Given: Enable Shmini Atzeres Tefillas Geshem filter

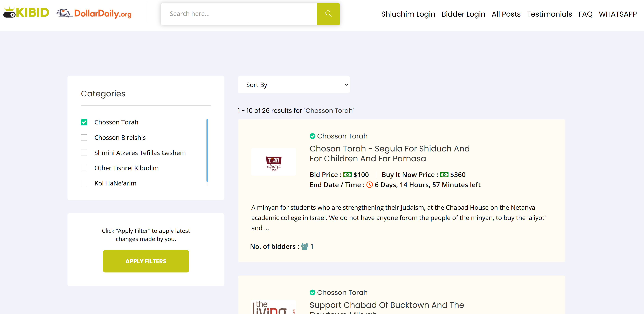Looking at the screenshot, I should tap(84, 153).
